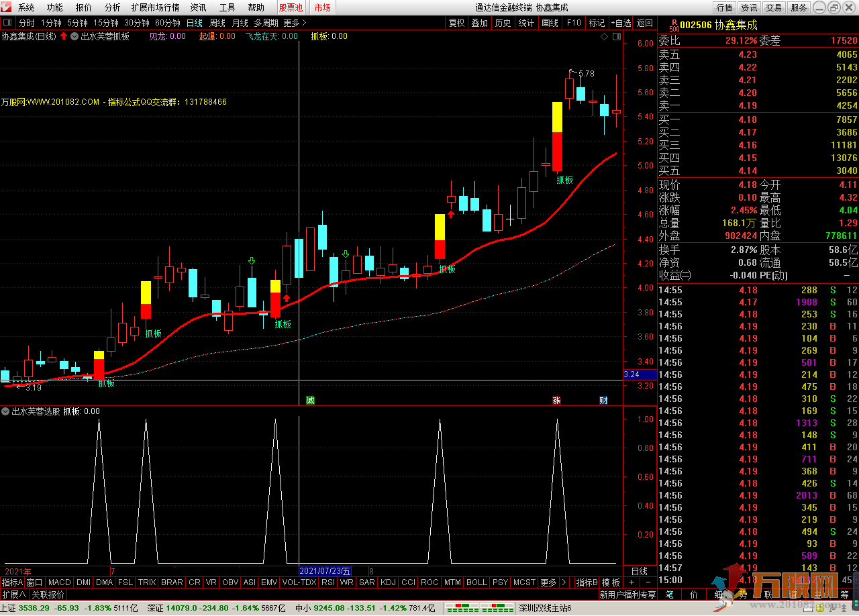The width and height of the screenshot is (859, 616).
Task: Toggle the panel icon next to diamond
Action: pyautogui.click(x=615, y=36)
